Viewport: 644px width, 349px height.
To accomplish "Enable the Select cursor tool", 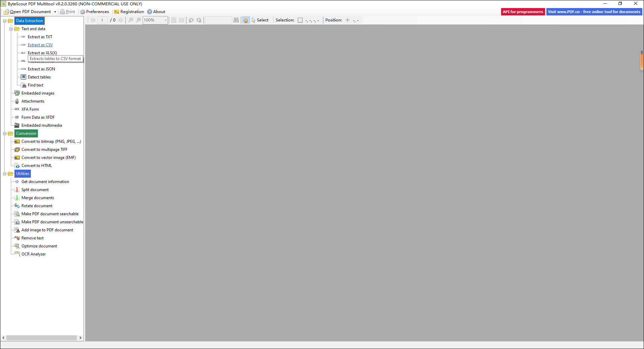I will click(x=260, y=20).
